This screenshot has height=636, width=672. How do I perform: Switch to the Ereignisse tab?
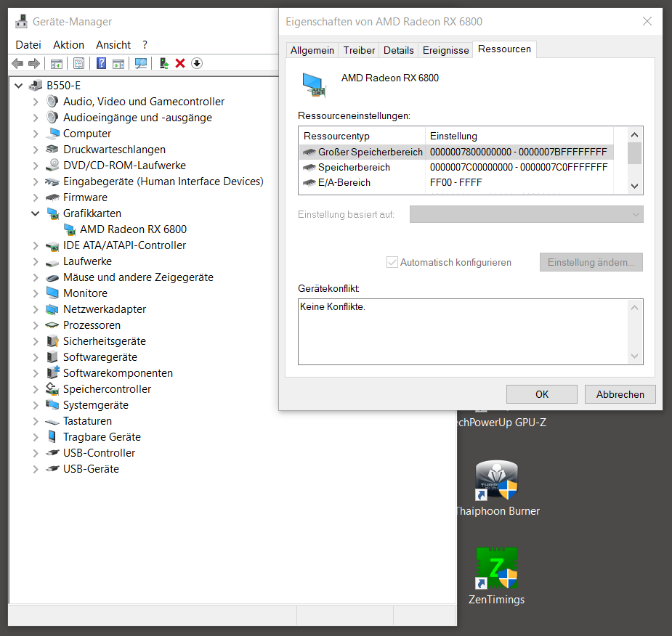[x=446, y=51]
